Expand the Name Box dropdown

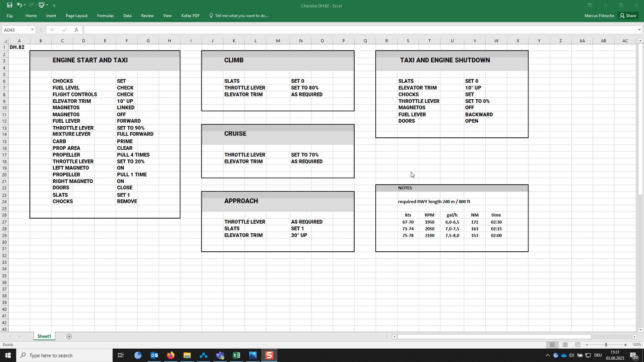tap(32, 30)
